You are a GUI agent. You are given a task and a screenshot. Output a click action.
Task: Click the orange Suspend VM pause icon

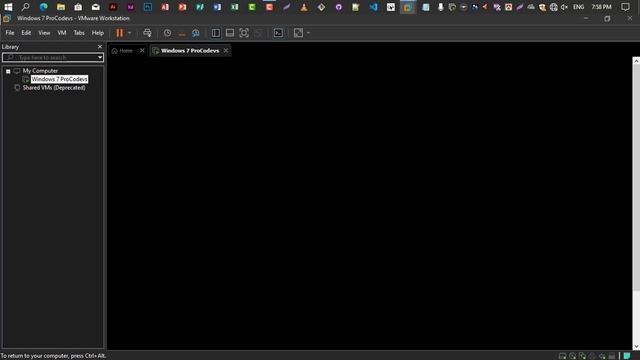[x=120, y=33]
